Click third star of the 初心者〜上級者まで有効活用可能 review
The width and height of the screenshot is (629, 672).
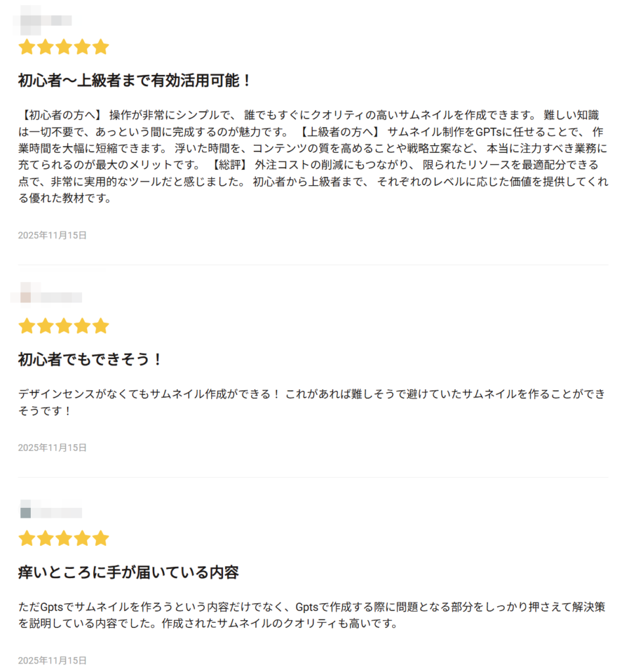pos(64,47)
